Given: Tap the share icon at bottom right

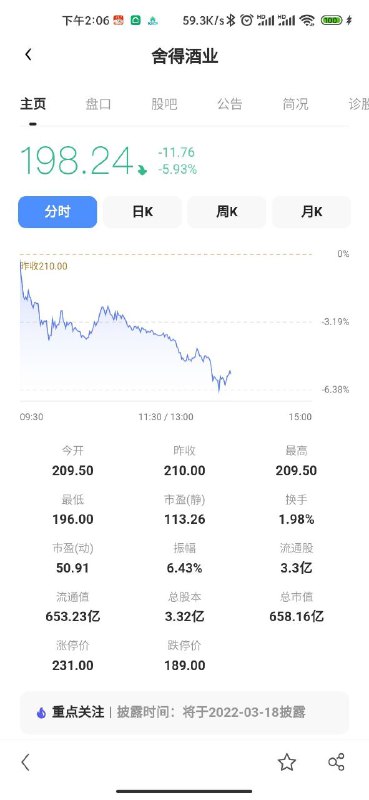Looking at the screenshot, I should tap(336, 762).
